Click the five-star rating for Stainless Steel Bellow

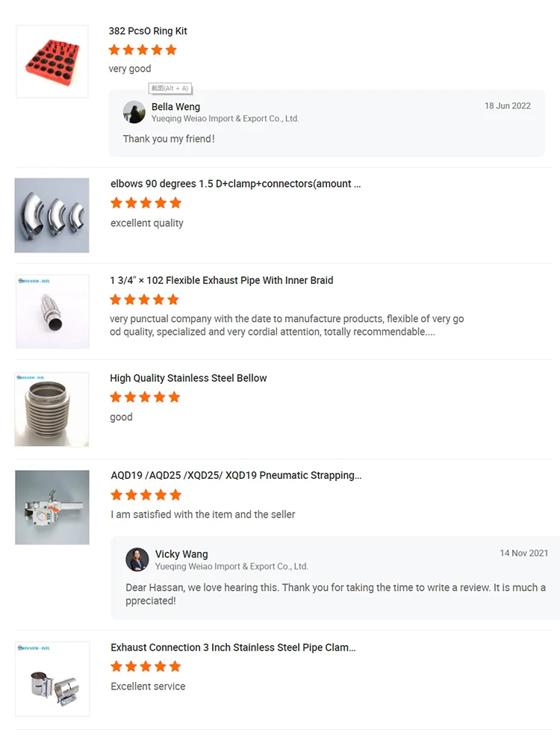[x=145, y=397]
